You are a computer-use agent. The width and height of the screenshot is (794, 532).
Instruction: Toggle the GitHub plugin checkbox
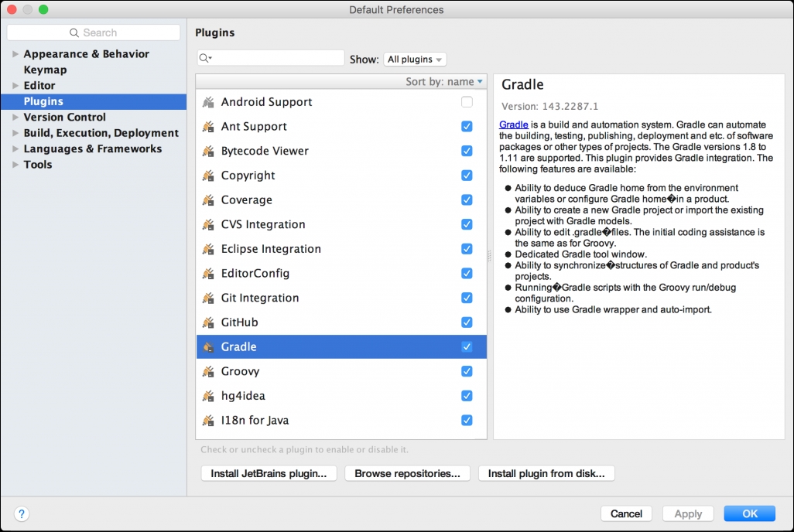[x=467, y=322]
